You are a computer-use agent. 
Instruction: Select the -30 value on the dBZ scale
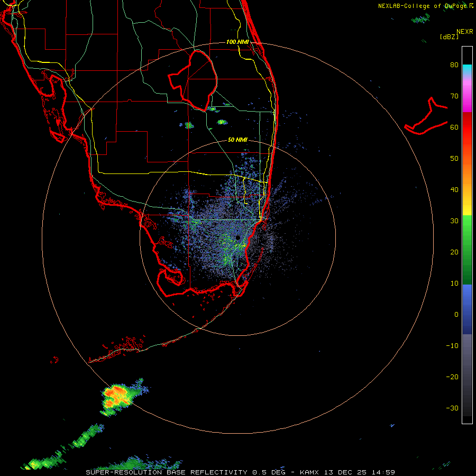452,408
